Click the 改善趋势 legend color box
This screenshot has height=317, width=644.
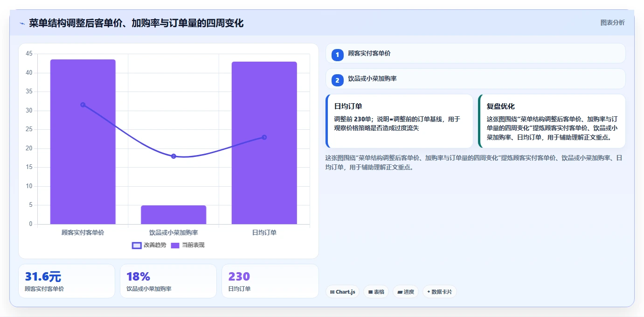click(x=137, y=245)
